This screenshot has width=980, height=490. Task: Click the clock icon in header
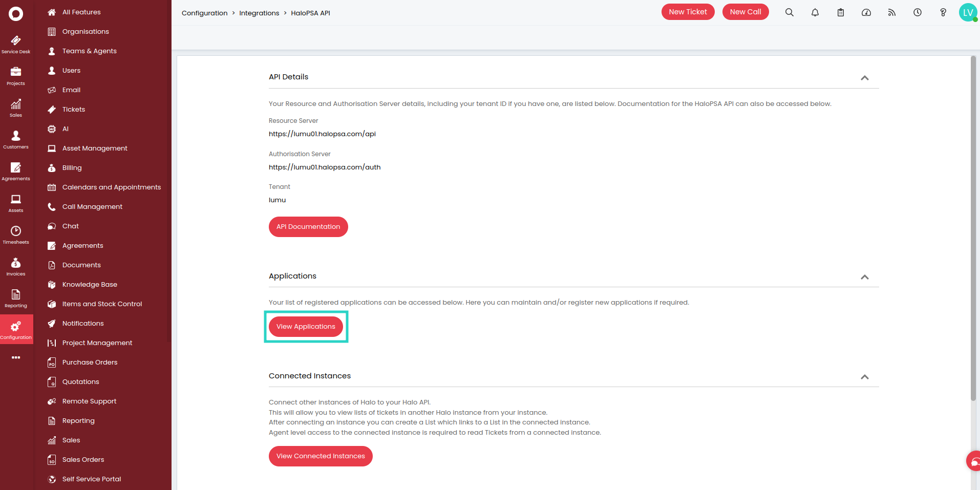click(x=917, y=12)
